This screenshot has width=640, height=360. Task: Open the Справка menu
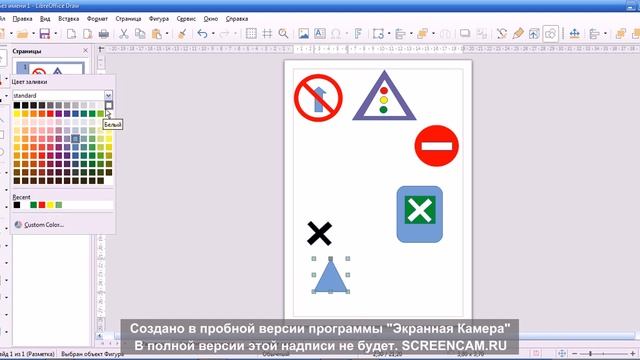(x=237, y=19)
